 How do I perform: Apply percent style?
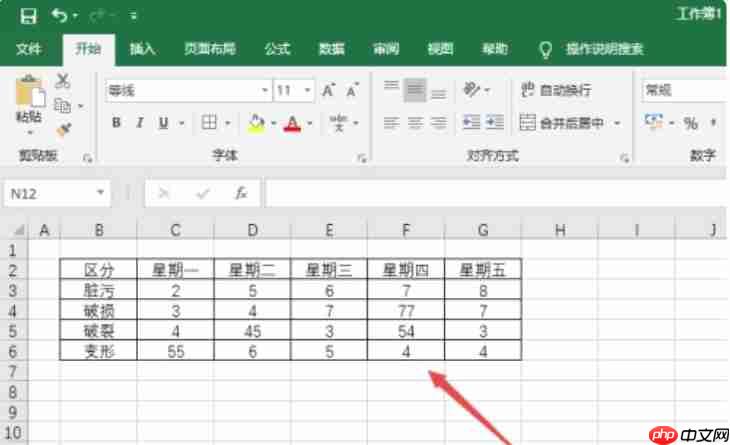tap(691, 123)
